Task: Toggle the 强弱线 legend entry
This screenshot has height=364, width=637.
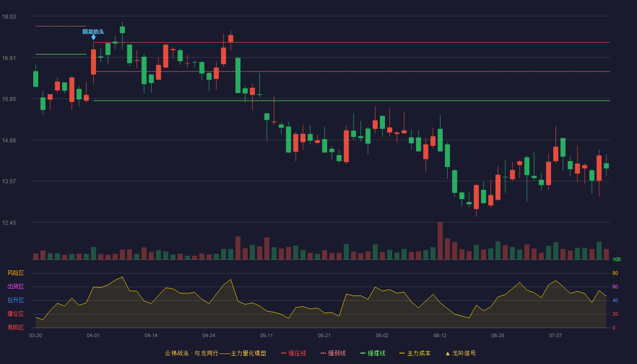Action: 333,353
